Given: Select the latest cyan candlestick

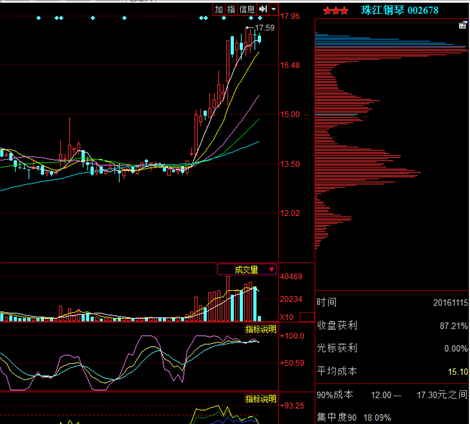Looking at the screenshot, I should (259, 39).
